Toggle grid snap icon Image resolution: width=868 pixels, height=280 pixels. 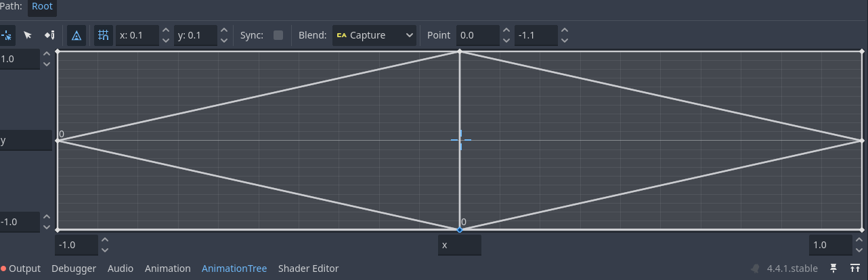pos(103,35)
